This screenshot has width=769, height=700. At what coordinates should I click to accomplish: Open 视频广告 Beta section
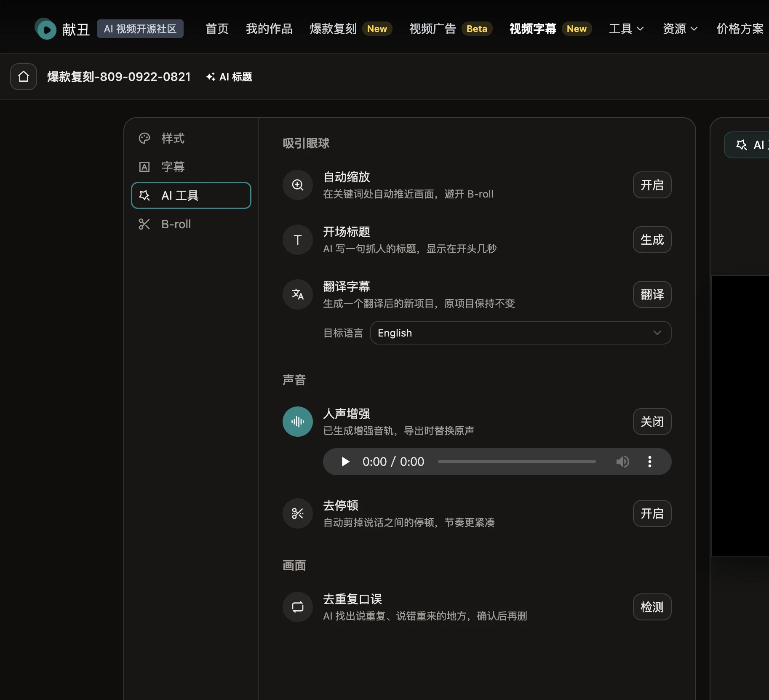[451, 29]
